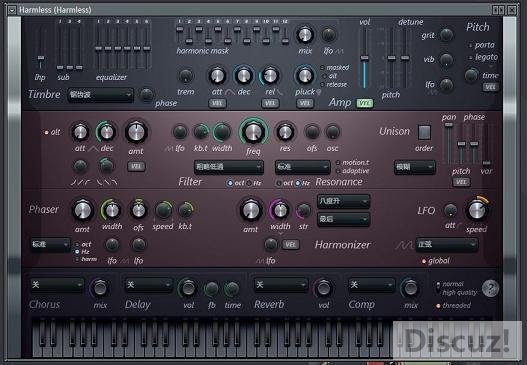This screenshot has width=527, height=365.
Task: Click the Phaser amt knob
Action: 82,210
